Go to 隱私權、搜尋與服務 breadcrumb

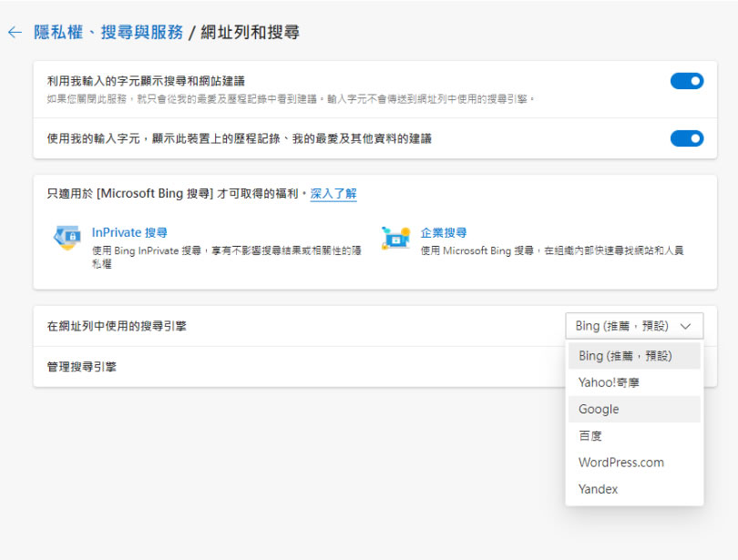[108, 33]
